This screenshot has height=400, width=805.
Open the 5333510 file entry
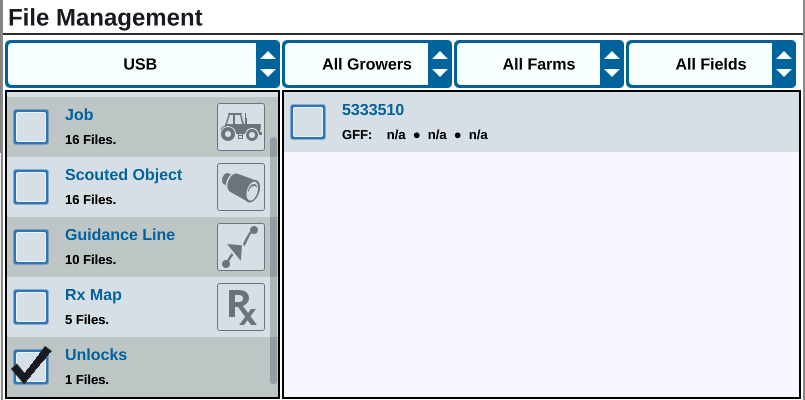(x=373, y=110)
